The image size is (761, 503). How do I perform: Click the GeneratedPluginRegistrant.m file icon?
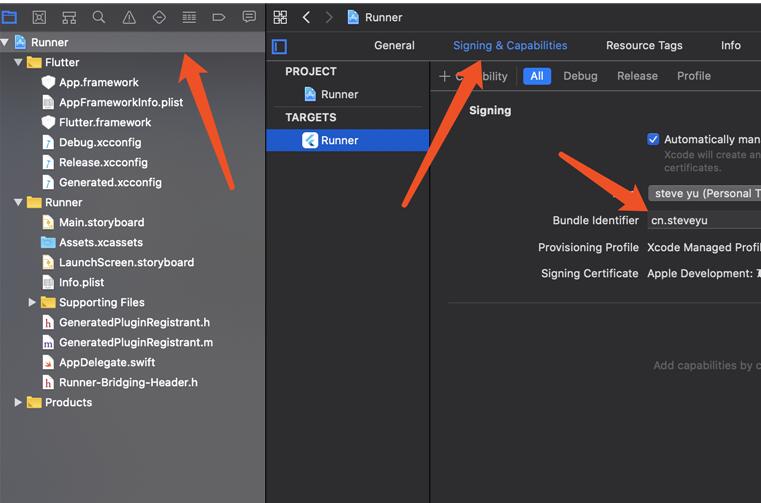48,342
